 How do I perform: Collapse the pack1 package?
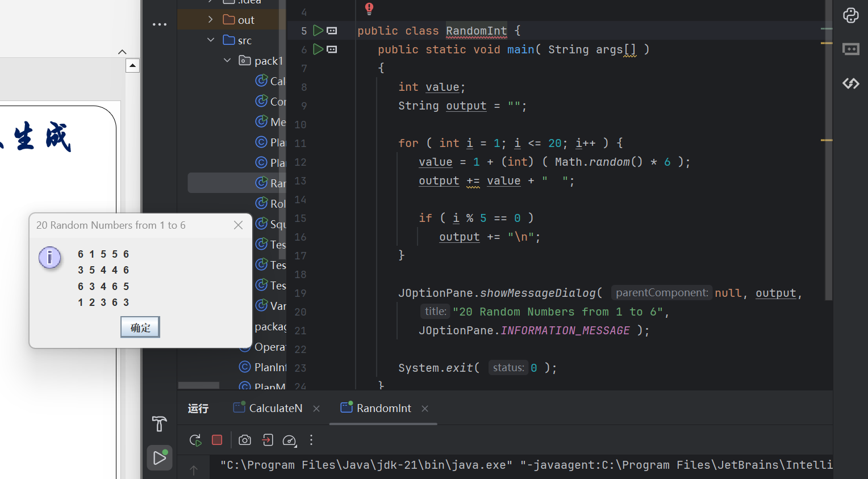tap(227, 60)
